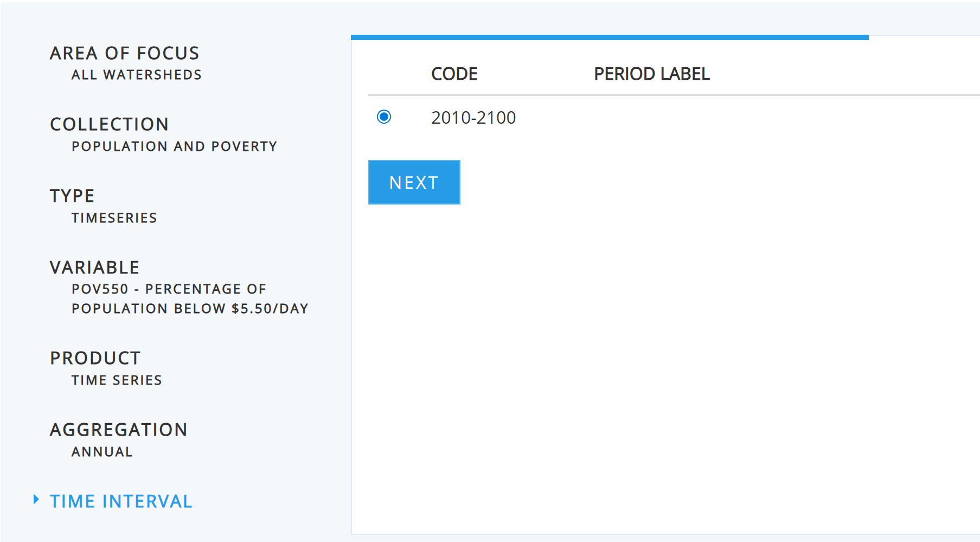Select the Product step heading
The image size is (980, 542).
[95, 358]
